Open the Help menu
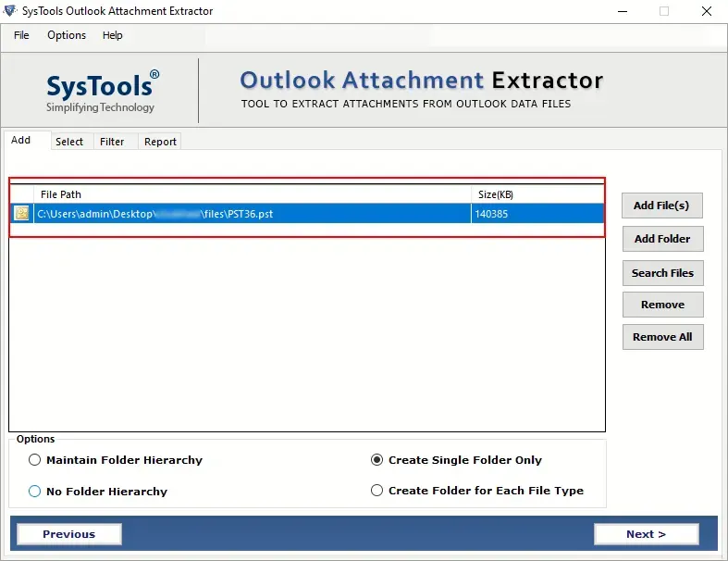Screen dimensions: 728x561 (x=112, y=35)
